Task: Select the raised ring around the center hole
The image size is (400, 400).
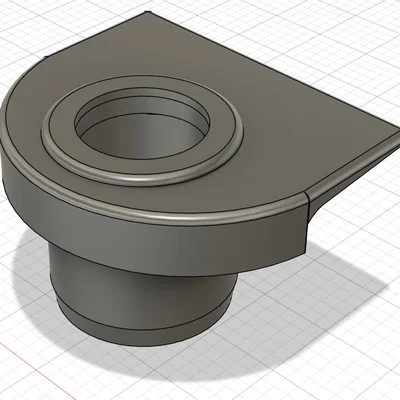Action: point(142,131)
